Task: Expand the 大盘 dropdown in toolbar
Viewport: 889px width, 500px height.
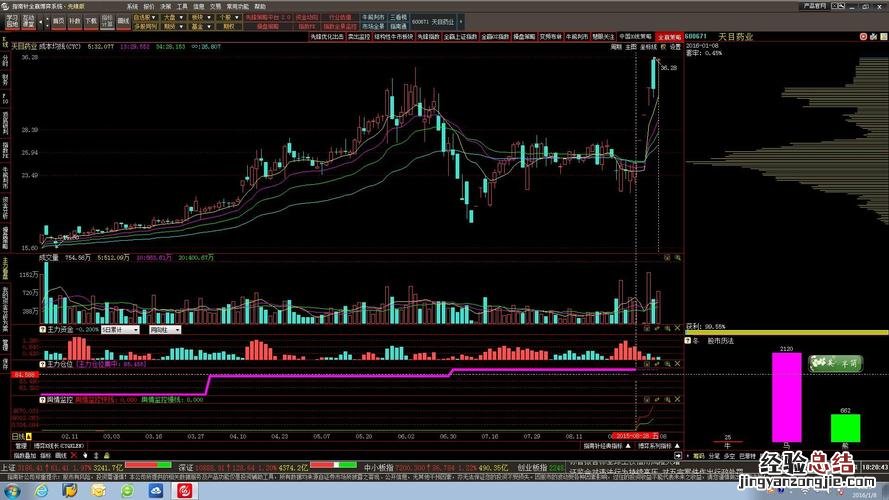Action: pyautogui.click(x=173, y=18)
